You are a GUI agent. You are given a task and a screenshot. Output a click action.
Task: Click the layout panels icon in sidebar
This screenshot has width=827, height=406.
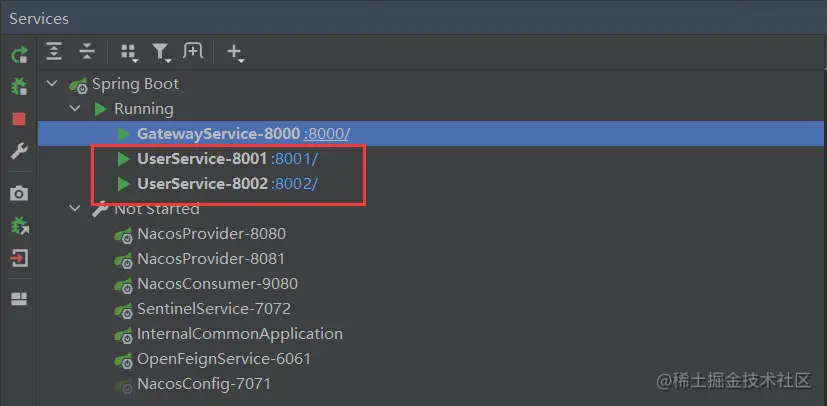19,299
